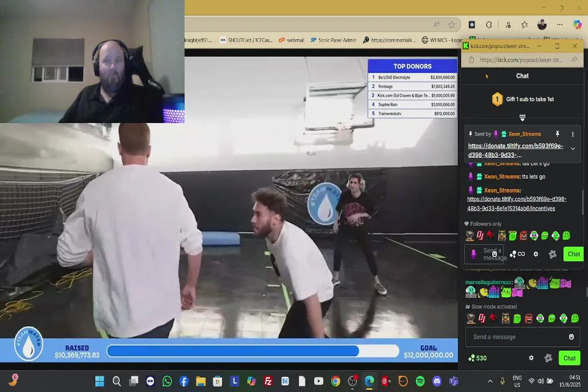Click the webcam overlay thumbnail
This screenshot has height=392, width=588.
[92, 62]
